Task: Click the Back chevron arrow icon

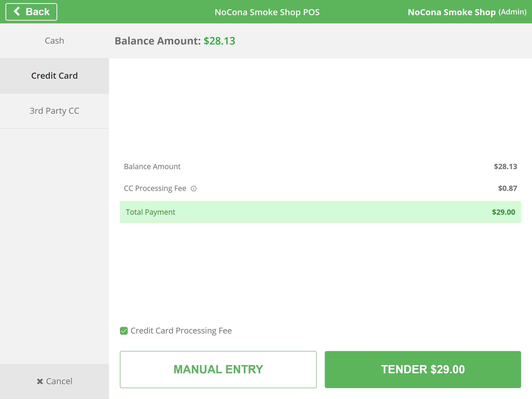Action: click(17, 11)
